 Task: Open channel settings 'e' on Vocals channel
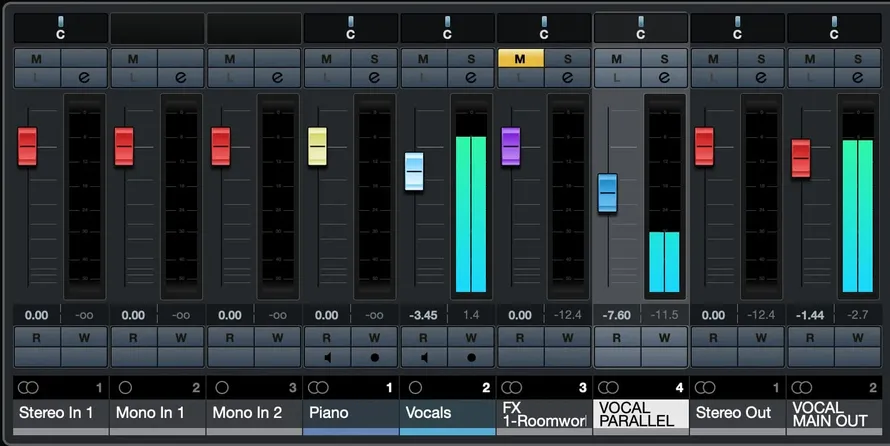click(471, 78)
